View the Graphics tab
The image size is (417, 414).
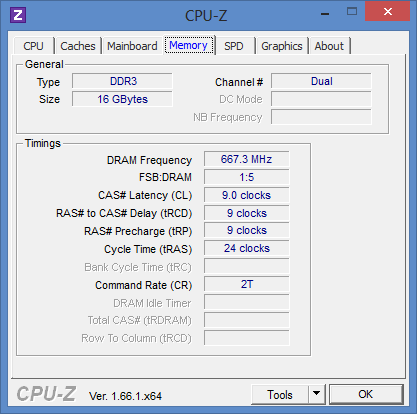pos(282,46)
